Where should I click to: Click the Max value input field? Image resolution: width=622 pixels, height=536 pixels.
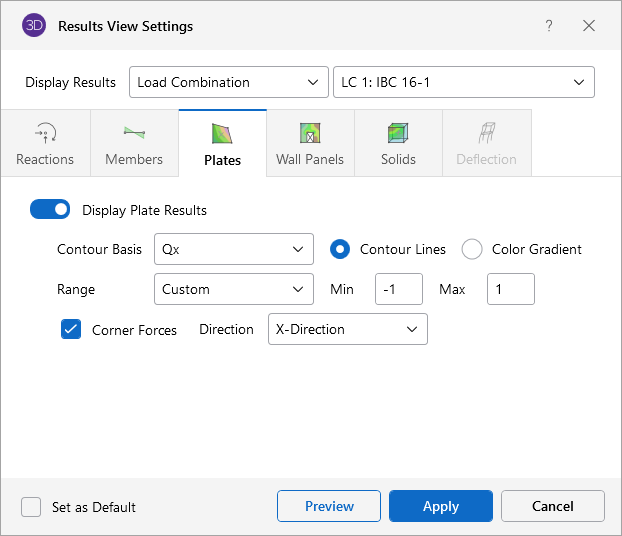click(x=510, y=289)
